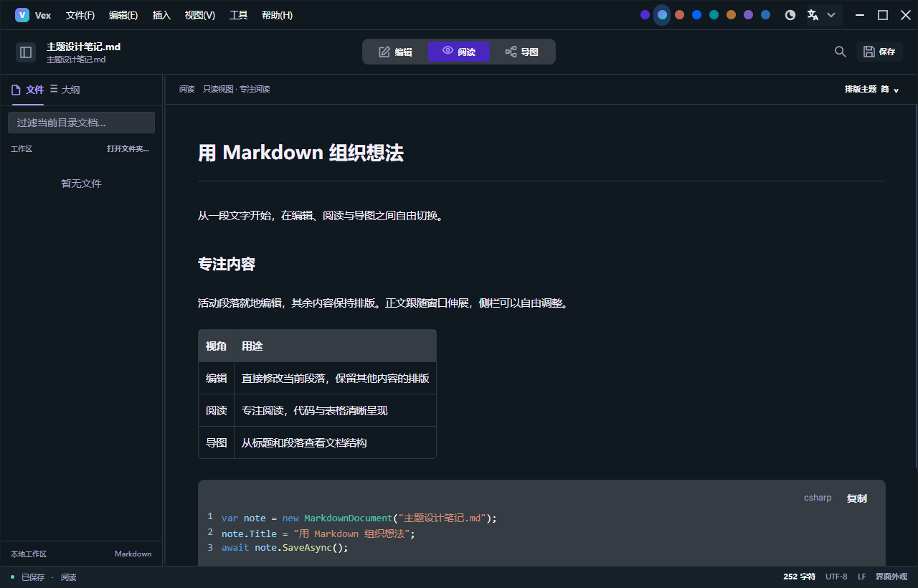Pick the amber brown theme swatch
This screenshot has width=918, height=588.
[731, 15]
